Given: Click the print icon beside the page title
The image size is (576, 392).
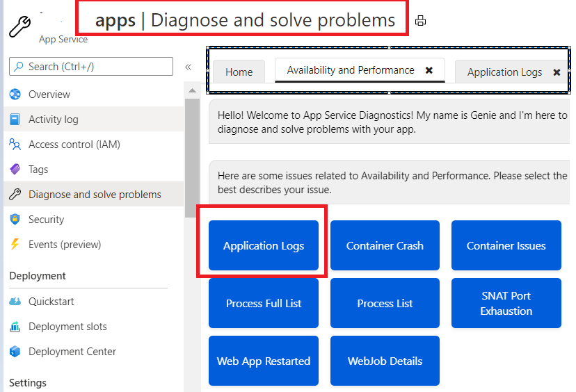Looking at the screenshot, I should point(420,21).
